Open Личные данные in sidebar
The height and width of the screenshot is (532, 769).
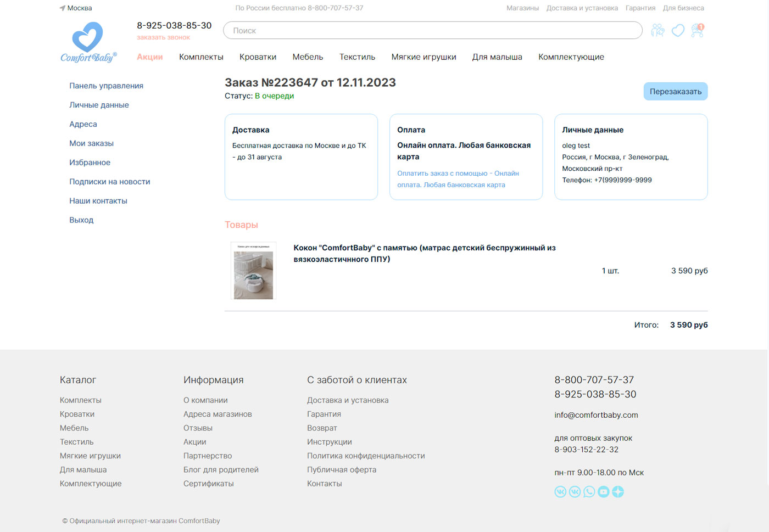click(99, 105)
